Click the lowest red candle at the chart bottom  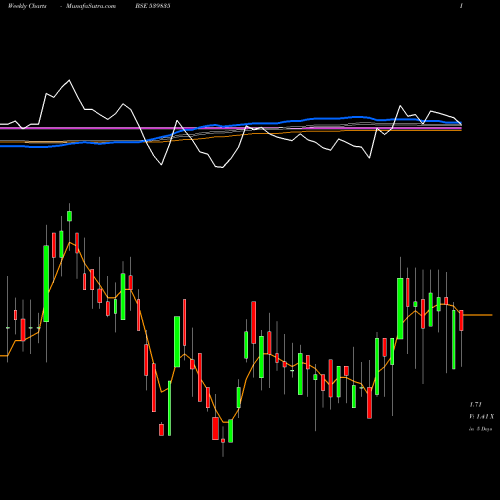pos(223,441)
